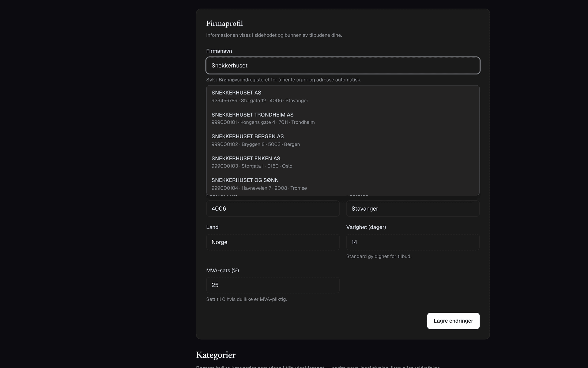Click the Poststed field showing Stavanger
The height and width of the screenshot is (368, 588).
[x=413, y=209]
